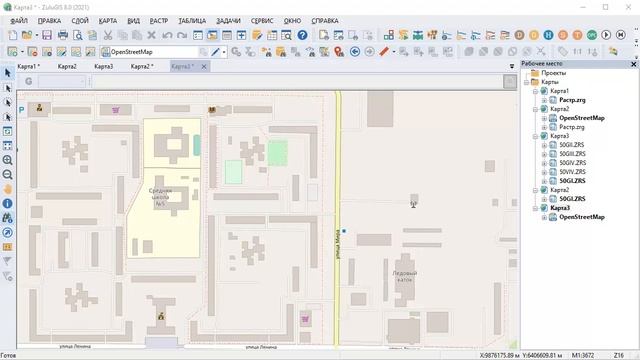
Task: Expand the 50GII.ZRS layer node
Action: point(544,145)
